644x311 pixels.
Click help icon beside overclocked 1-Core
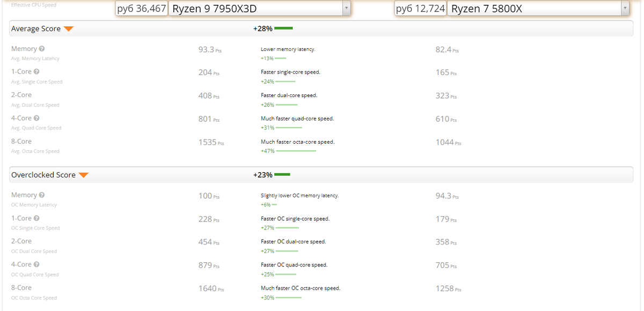(36, 218)
